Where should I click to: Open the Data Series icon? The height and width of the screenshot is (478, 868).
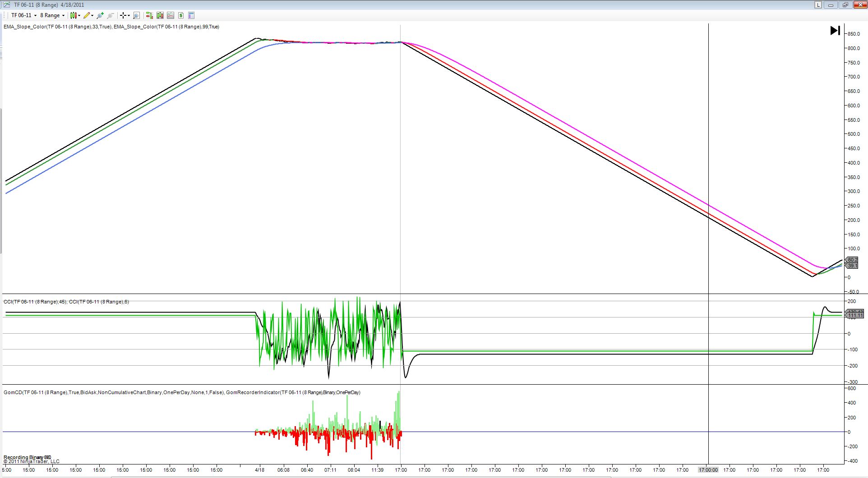pos(160,15)
